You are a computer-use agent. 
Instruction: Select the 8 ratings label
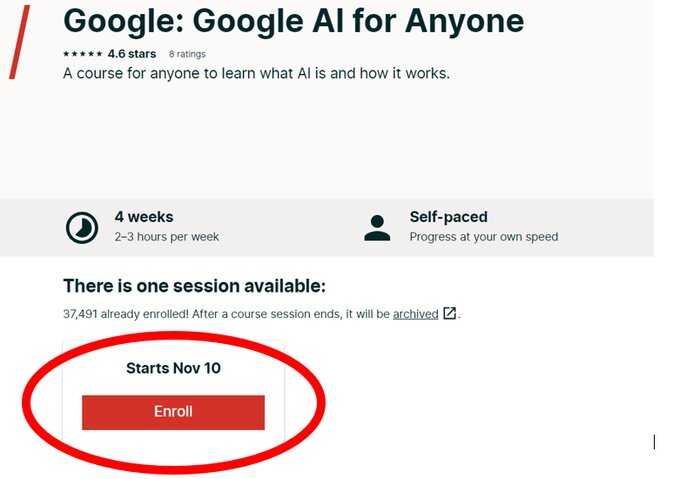187,54
